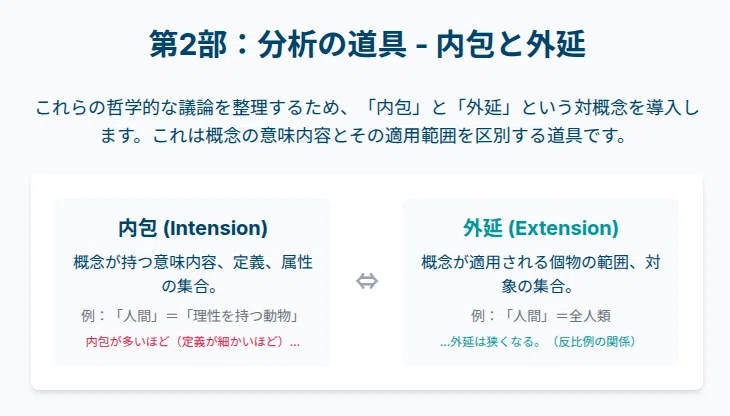Click the double-headed arrow icon between cards
Screen dimensions: 730x416
(x=367, y=282)
